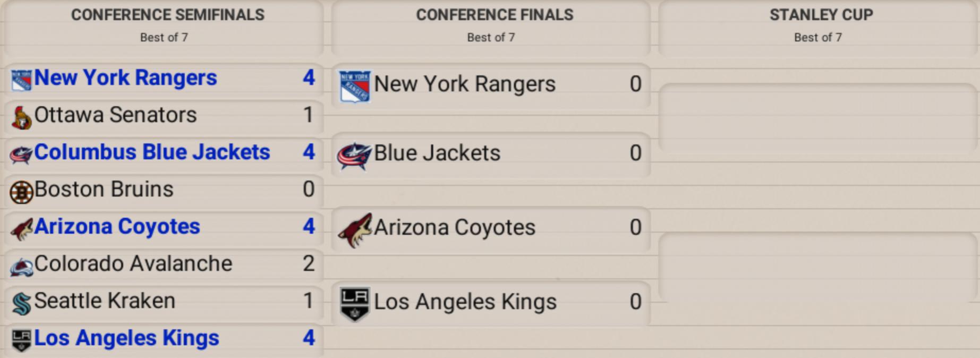The height and width of the screenshot is (358, 980).
Task: Click the Conference Finals column header
Action: point(495,15)
